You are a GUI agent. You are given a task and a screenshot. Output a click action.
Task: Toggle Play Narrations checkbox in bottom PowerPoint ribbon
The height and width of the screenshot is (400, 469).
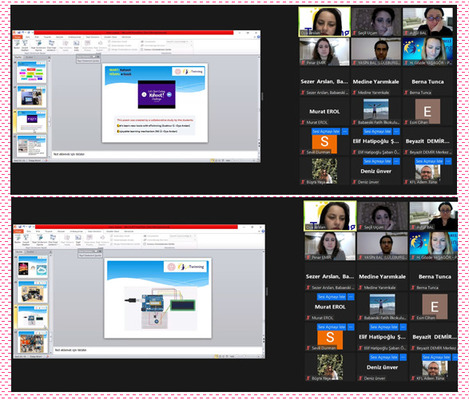click(x=112, y=236)
